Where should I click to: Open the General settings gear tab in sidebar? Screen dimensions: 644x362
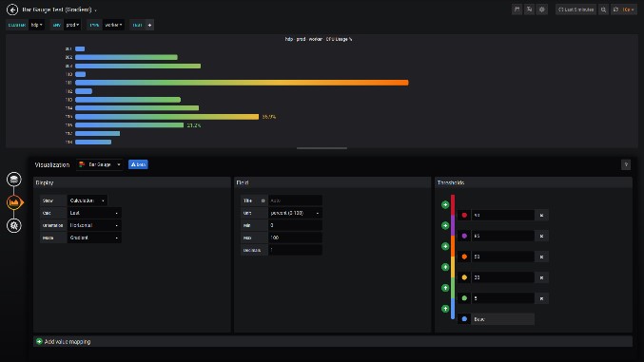14,225
